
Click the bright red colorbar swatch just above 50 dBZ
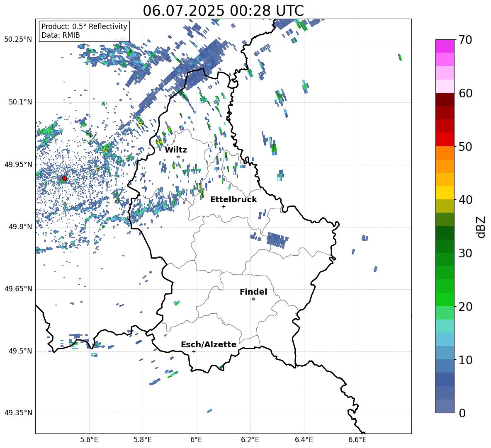tap(445, 140)
